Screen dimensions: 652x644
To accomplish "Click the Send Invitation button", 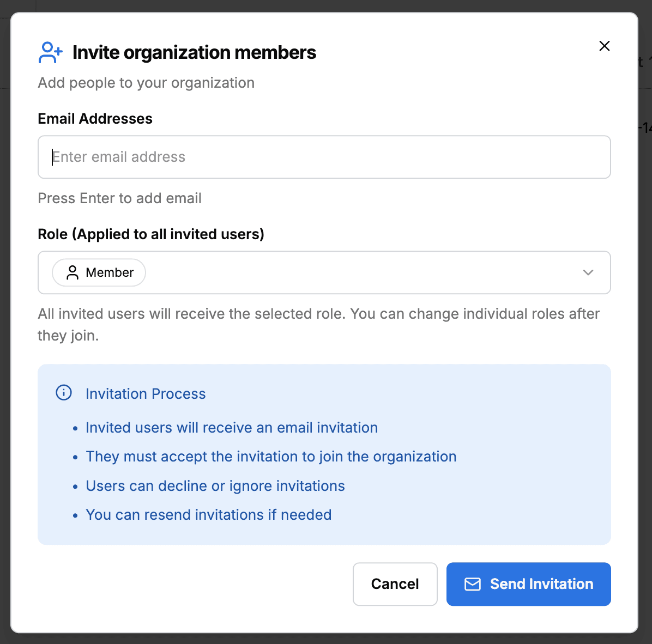I will coord(528,584).
